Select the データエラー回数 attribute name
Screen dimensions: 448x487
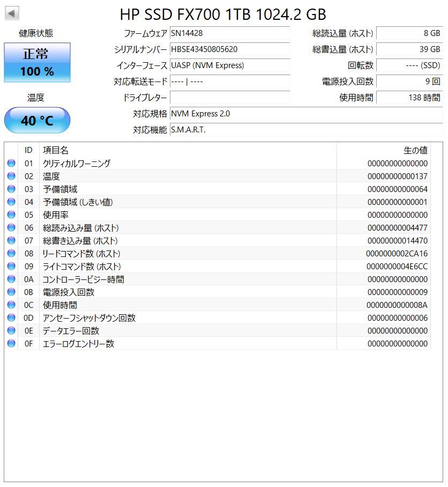point(71,331)
